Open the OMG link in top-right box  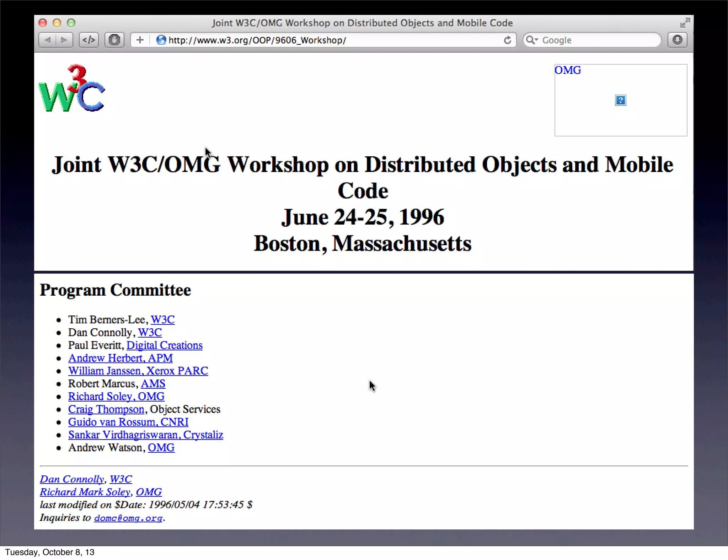568,70
